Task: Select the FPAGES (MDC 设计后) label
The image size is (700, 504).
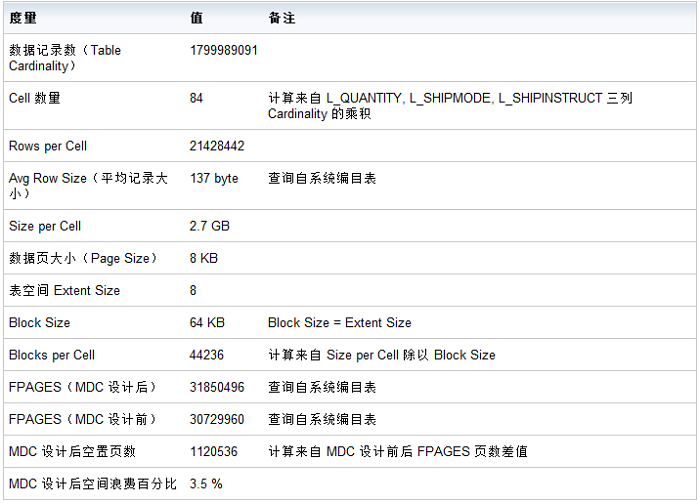Action: click(x=82, y=387)
